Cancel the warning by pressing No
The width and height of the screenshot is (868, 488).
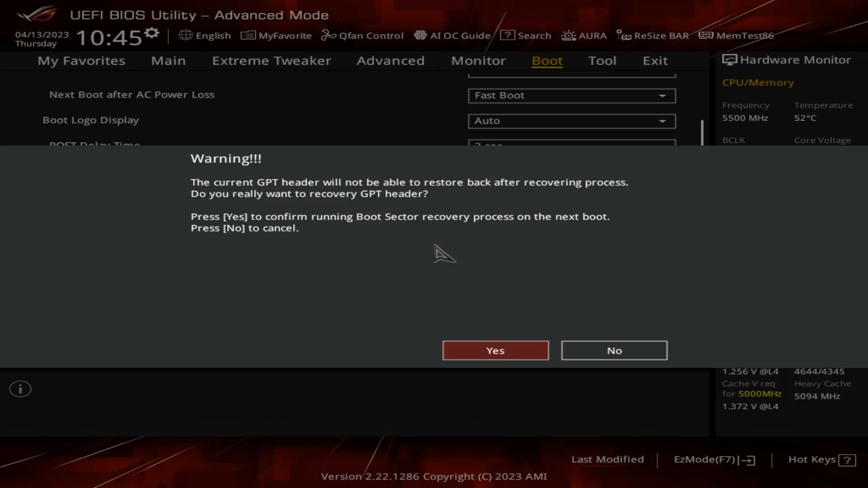(614, 351)
